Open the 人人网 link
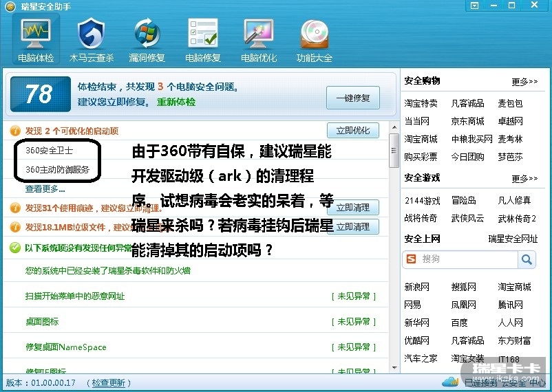Viewport: 552px width, 392px height. pyautogui.click(x=510, y=323)
